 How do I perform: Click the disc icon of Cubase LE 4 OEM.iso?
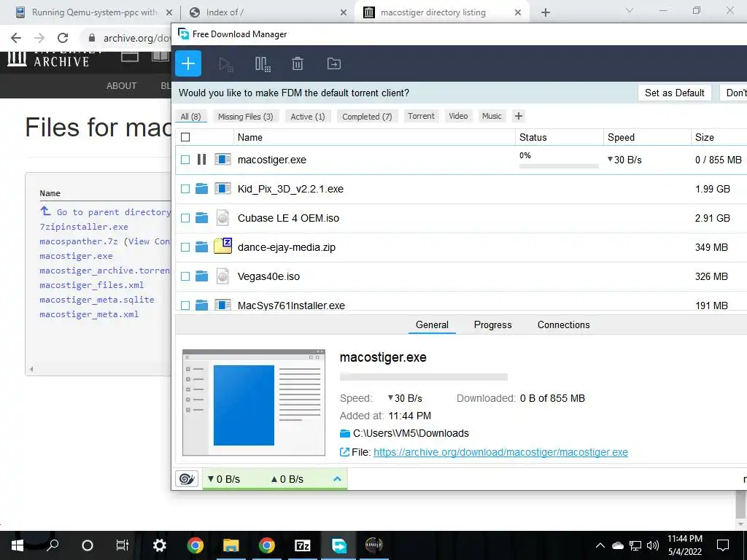pyautogui.click(x=222, y=217)
